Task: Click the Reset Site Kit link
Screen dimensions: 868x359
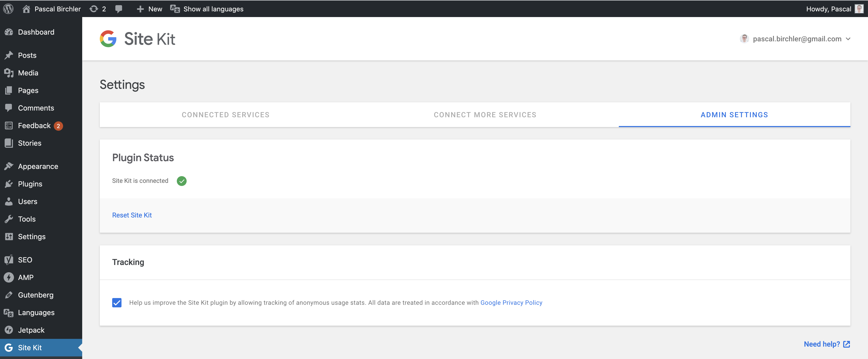Action: pos(132,215)
